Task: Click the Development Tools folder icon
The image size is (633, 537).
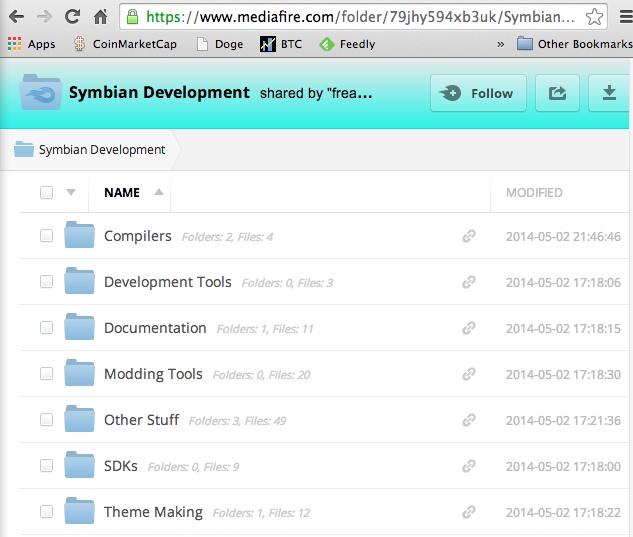Action: point(79,281)
